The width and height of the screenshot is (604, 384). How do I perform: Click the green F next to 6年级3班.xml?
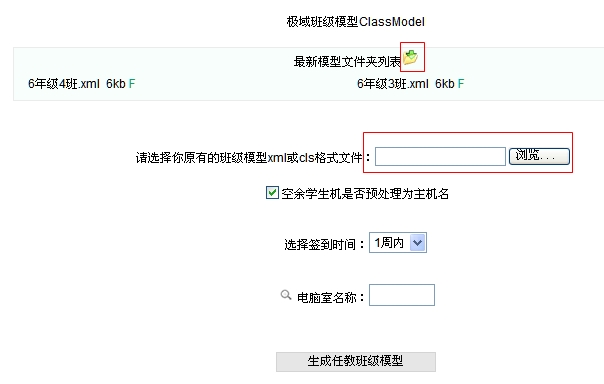pyautogui.click(x=461, y=84)
